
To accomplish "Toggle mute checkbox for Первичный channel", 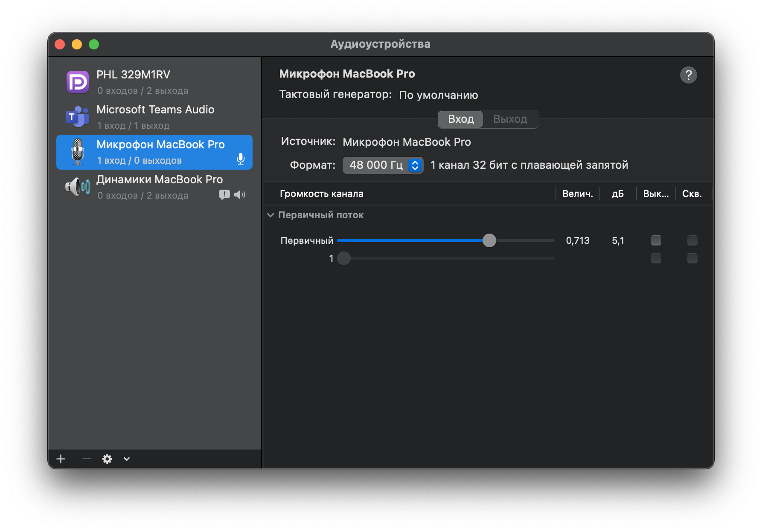I will point(656,240).
